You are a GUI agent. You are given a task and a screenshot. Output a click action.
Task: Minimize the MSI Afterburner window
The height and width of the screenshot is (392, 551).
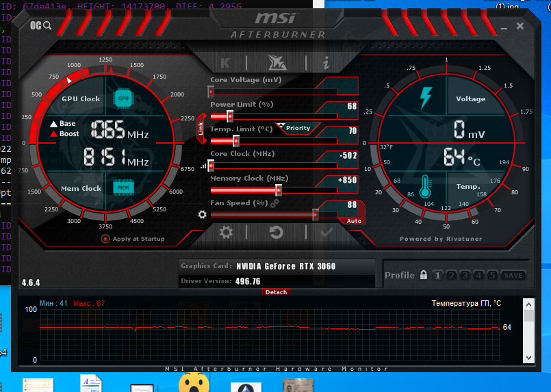[504, 27]
